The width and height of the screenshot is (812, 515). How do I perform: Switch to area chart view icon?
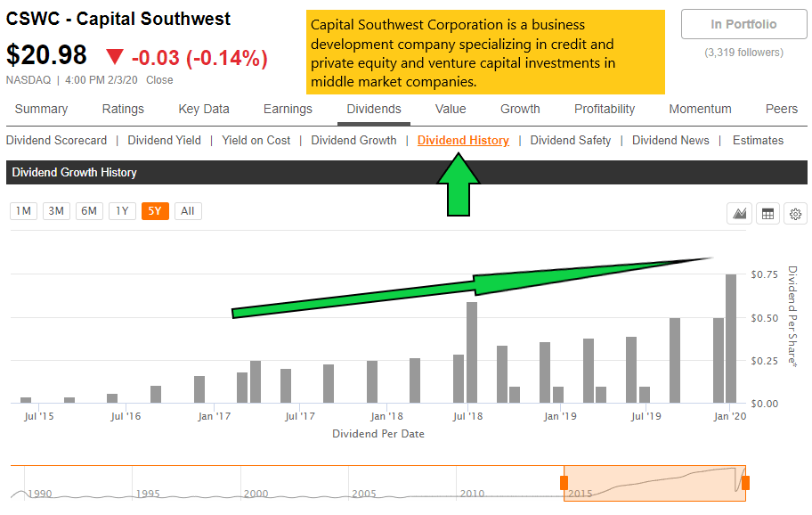pyautogui.click(x=739, y=213)
